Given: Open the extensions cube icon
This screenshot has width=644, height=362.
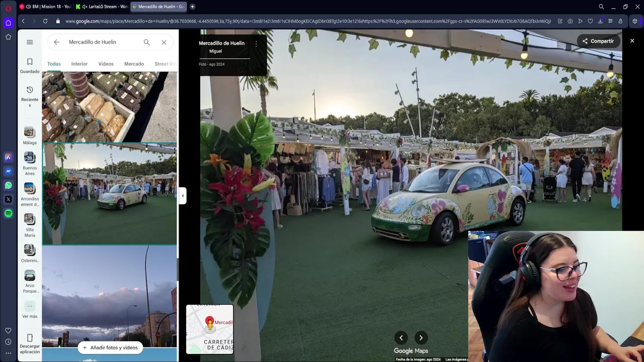Looking at the screenshot, I should click(x=635, y=21).
